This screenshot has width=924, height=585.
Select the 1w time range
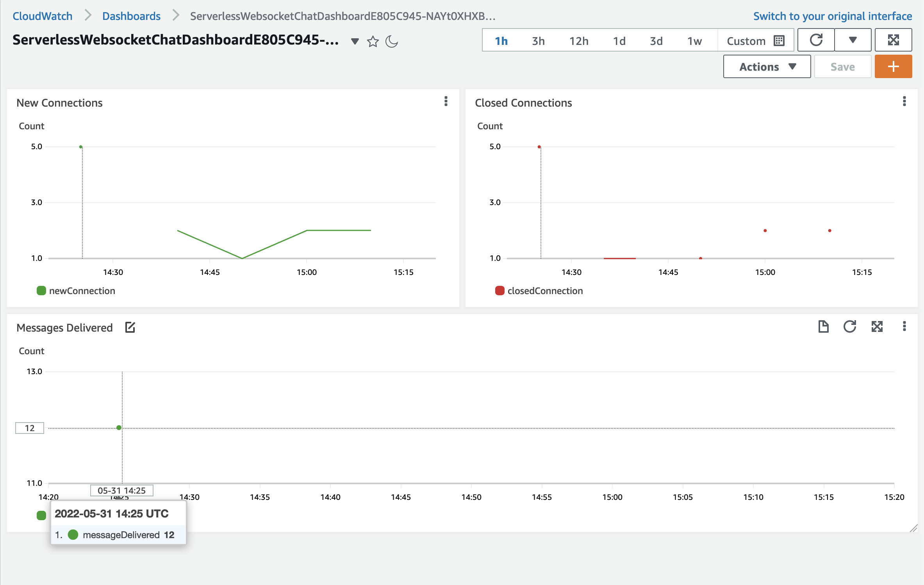[694, 41]
